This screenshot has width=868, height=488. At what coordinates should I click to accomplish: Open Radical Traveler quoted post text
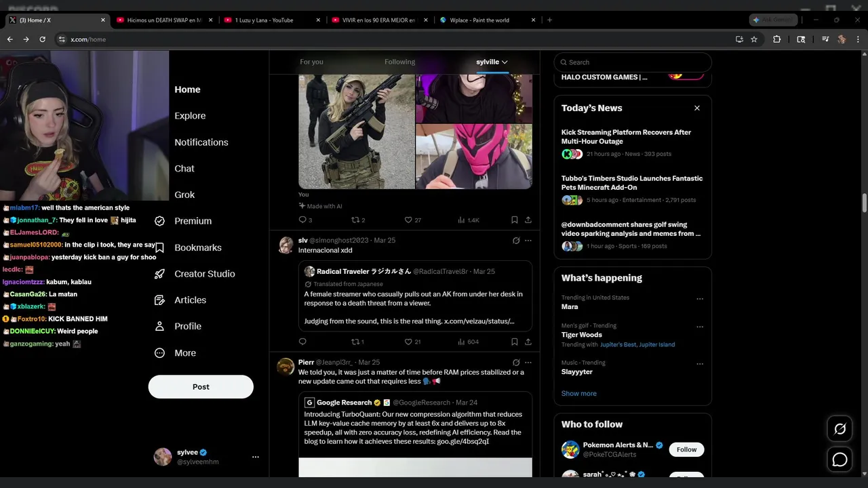(x=413, y=308)
